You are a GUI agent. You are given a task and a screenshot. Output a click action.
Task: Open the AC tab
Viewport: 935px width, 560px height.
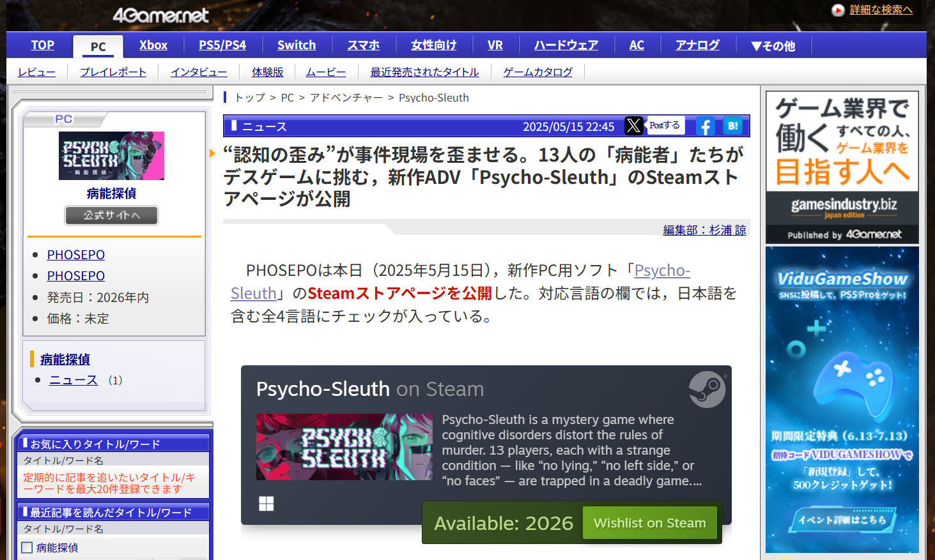pyautogui.click(x=637, y=45)
